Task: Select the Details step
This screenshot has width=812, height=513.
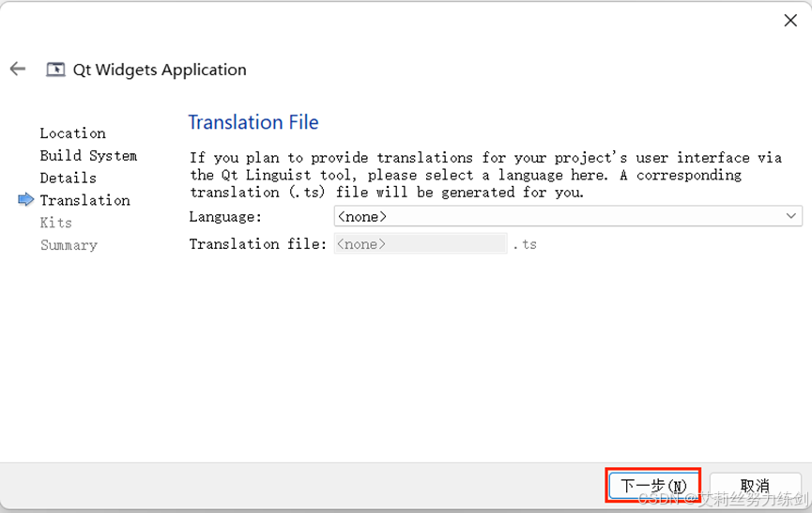Action: (x=69, y=178)
